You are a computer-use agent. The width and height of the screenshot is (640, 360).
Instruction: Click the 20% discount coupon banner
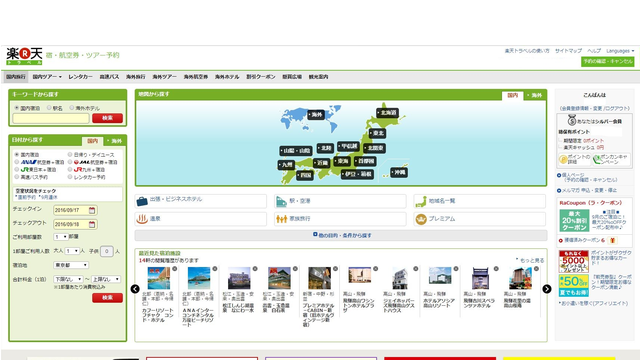click(574, 220)
